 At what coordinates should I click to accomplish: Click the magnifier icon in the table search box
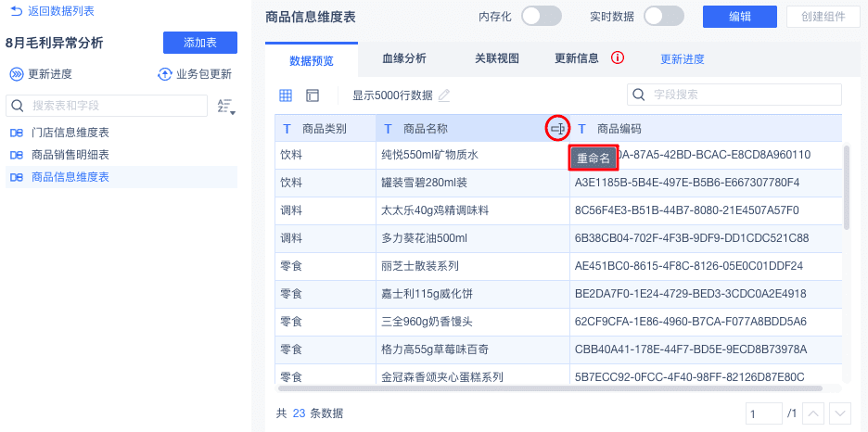(18, 106)
